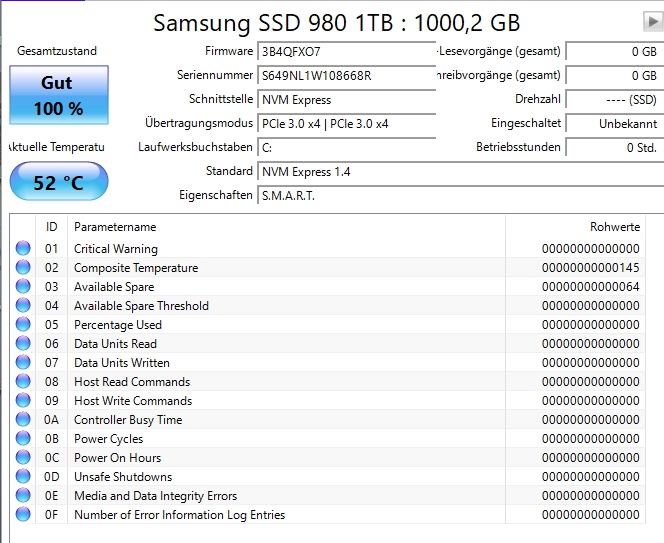Select the serial number S649NL1W108668R field
Viewport: 664px width, 543px height.
click(346, 76)
